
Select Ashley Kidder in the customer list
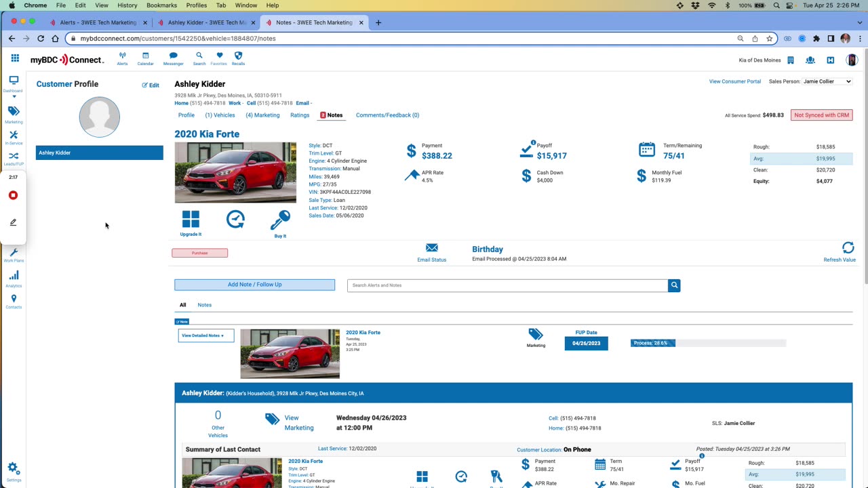point(99,152)
